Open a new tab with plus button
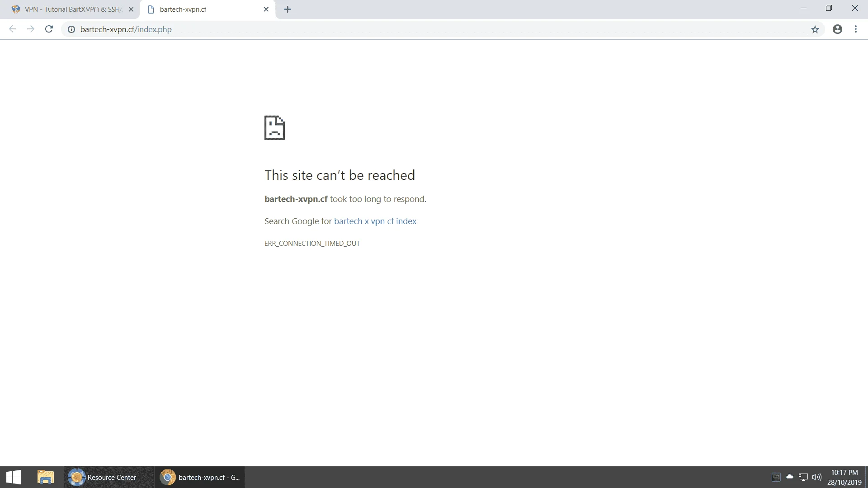The width and height of the screenshot is (868, 488). [x=288, y=9]
